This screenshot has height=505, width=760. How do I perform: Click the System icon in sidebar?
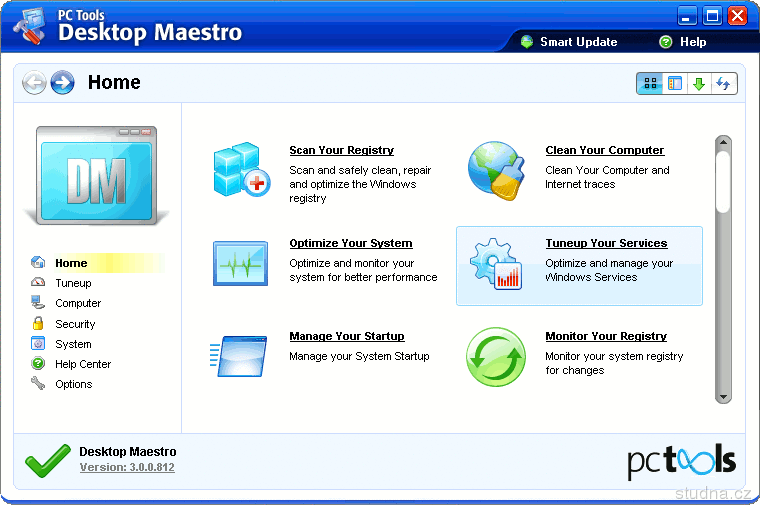click(38, 344)
